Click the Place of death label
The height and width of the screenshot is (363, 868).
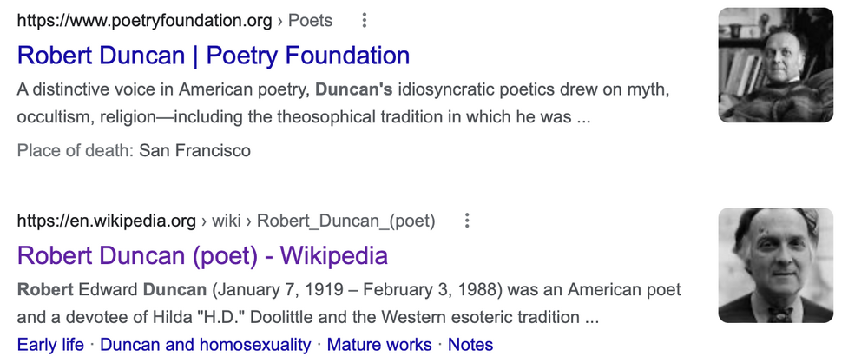pyautogui.click(x=75, y=151)
